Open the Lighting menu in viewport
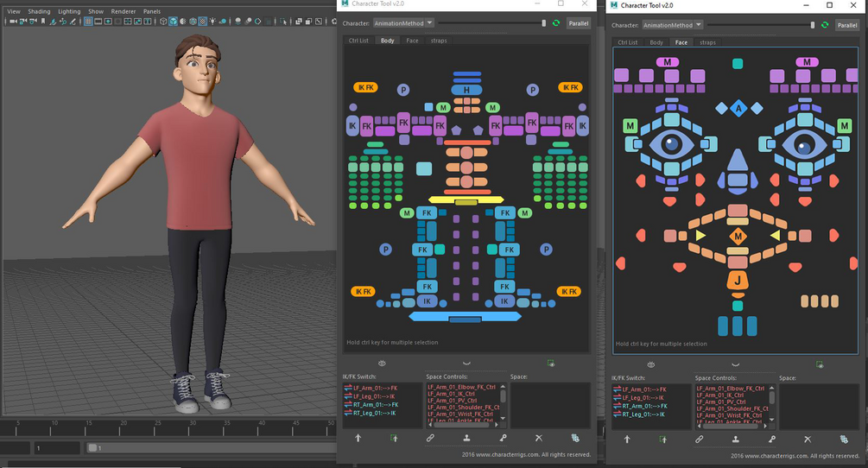 tap(69, 11)
